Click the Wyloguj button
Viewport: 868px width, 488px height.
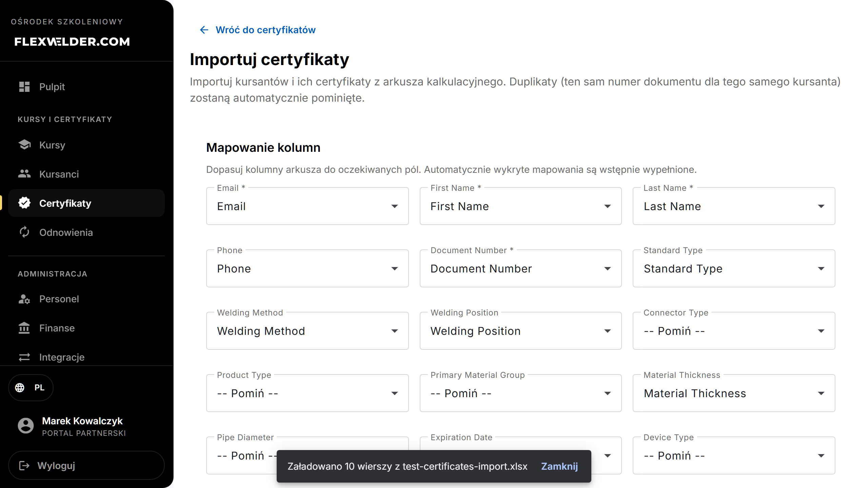tap(86, 465)
